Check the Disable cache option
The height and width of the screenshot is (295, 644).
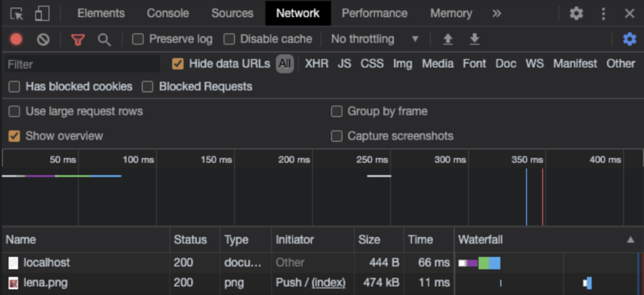click(229, 39)
